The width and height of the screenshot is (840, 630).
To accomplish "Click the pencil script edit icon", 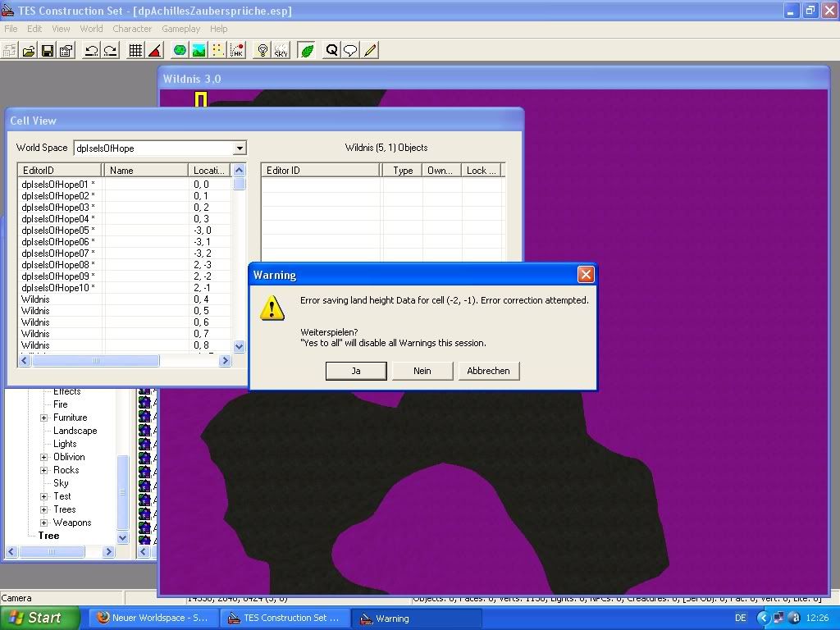I will [x=370, y=50].
